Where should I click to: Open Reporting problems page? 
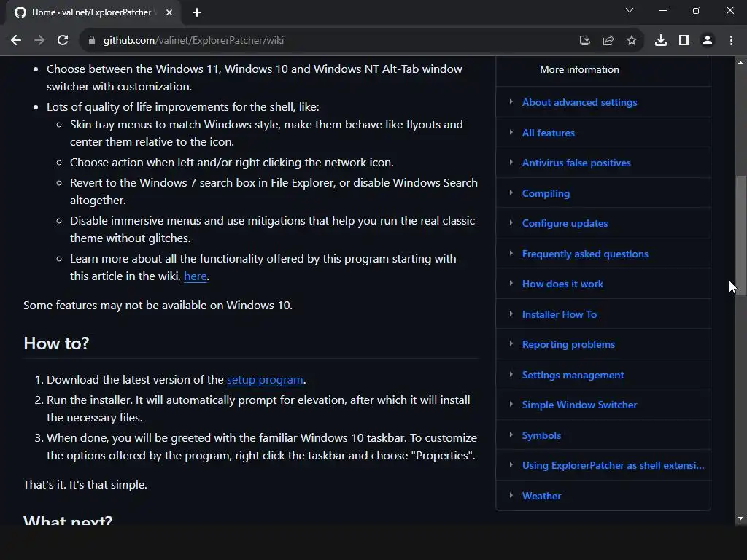[x=568, y=344]
